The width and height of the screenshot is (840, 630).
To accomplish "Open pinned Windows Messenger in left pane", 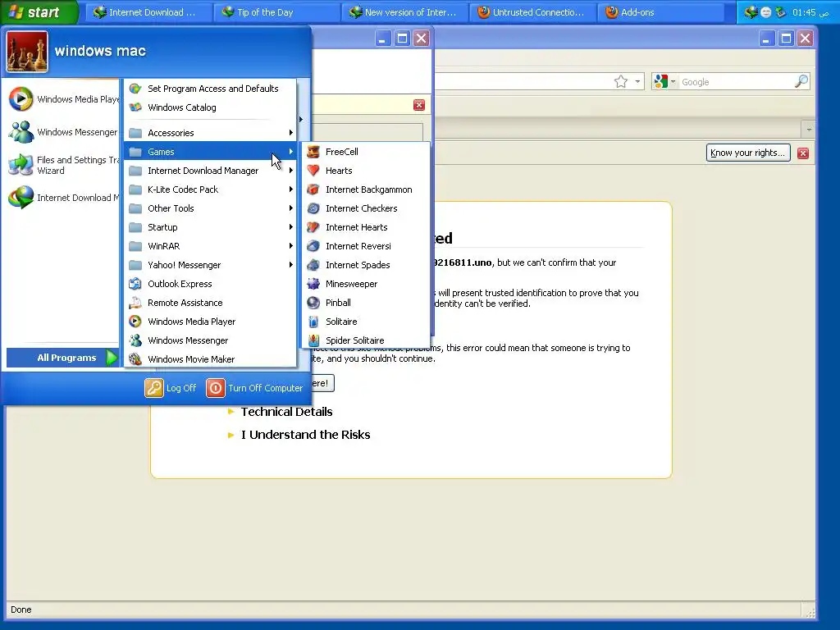I will pos(62,132).
